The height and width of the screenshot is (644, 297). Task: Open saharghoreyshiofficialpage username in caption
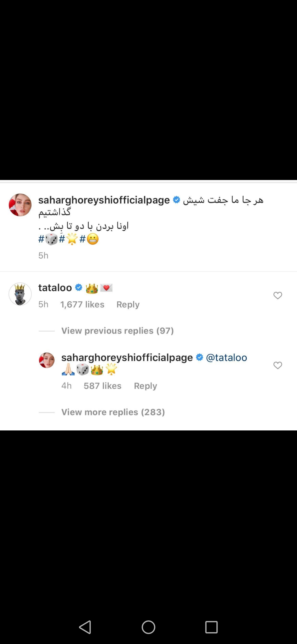coord(104,200)
